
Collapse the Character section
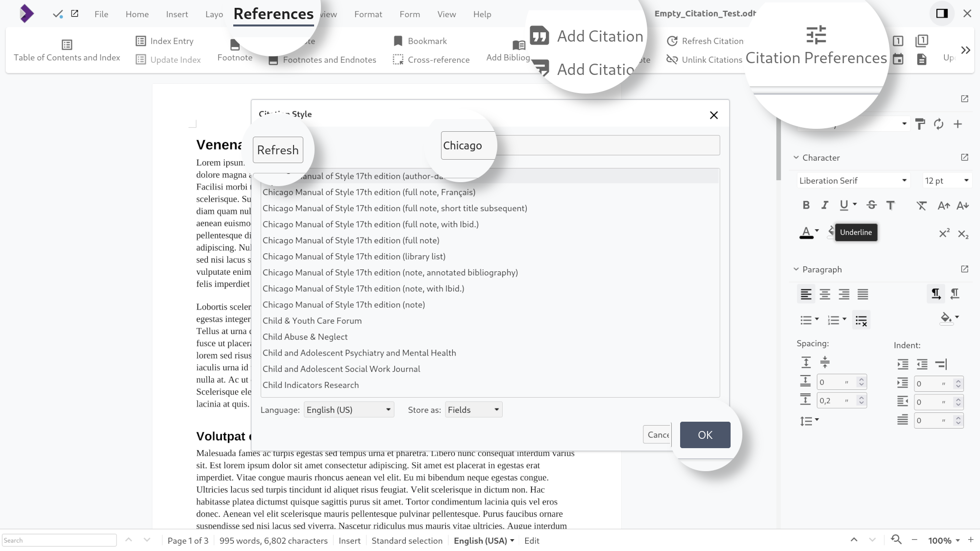pos(796,158)
